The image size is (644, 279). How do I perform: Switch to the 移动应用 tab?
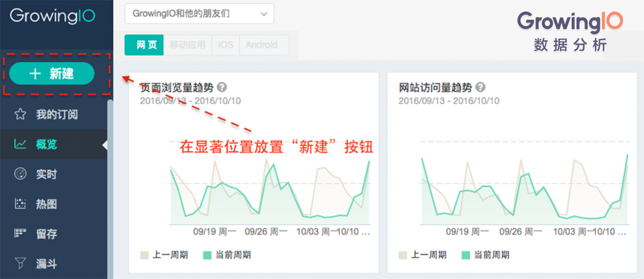pos(187,45)
